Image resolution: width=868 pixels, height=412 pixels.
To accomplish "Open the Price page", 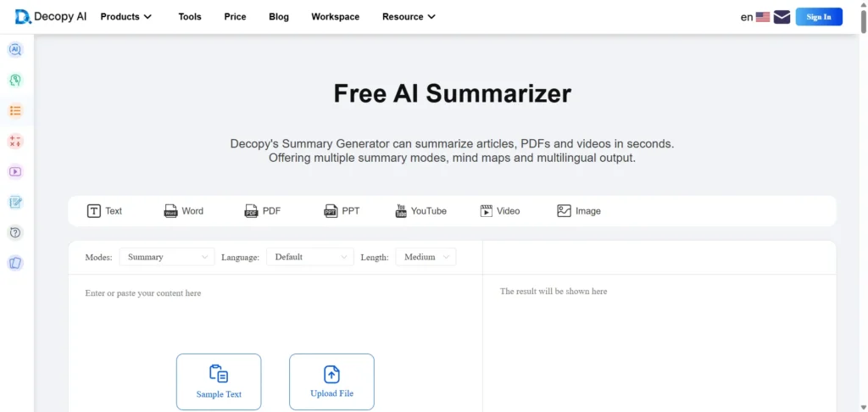I will [236, 17].
